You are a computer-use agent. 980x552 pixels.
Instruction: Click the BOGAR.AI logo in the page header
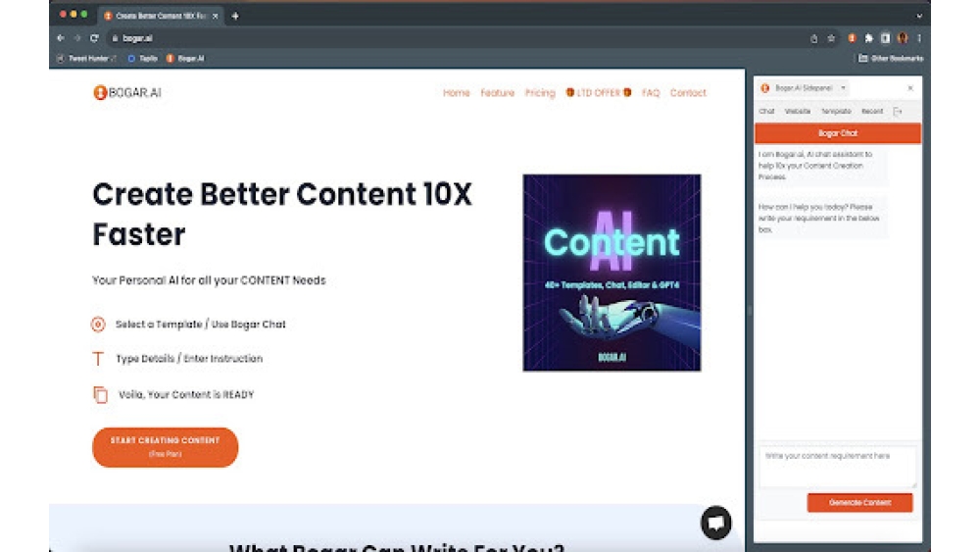[127, 92]
